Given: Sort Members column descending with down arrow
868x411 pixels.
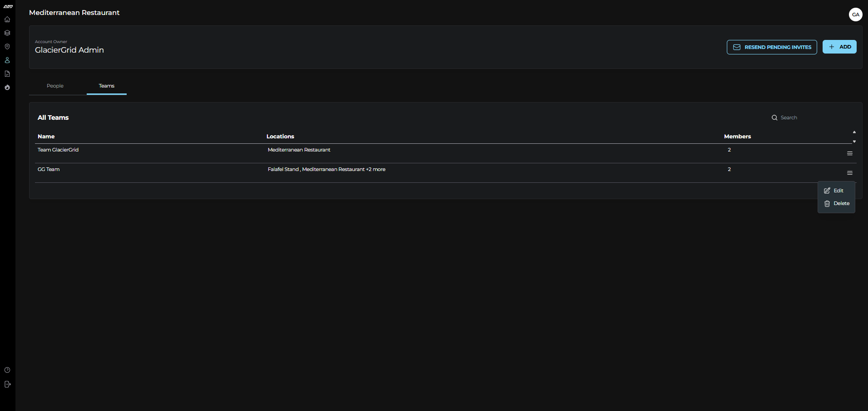Looking at the screenshot, I should pyautogui.click(x=854, y=142).
